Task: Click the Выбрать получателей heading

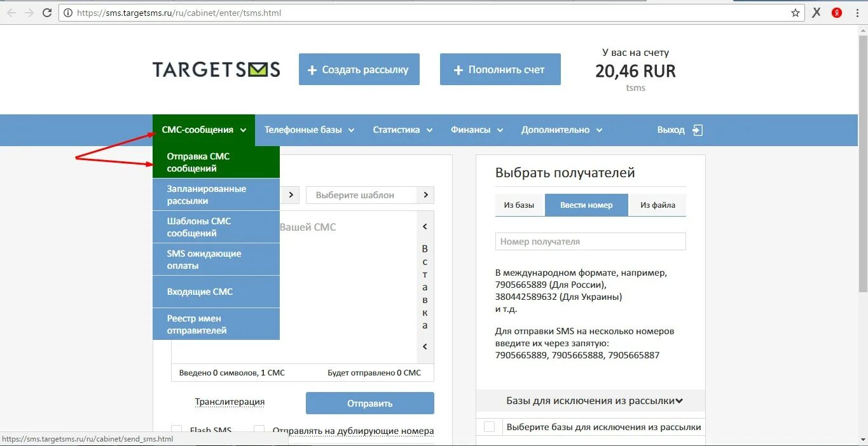Action: click(x=565, y=173)
